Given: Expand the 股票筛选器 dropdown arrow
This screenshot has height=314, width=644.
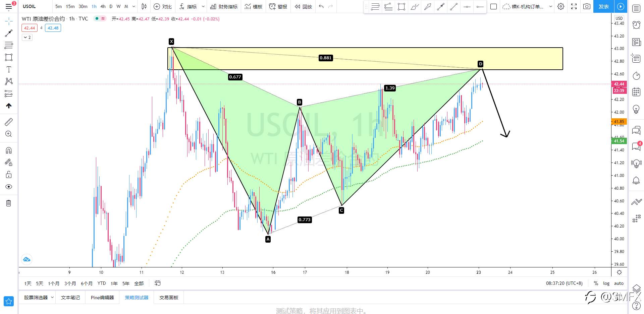Looking at the screenshot, I should [52, 297].
